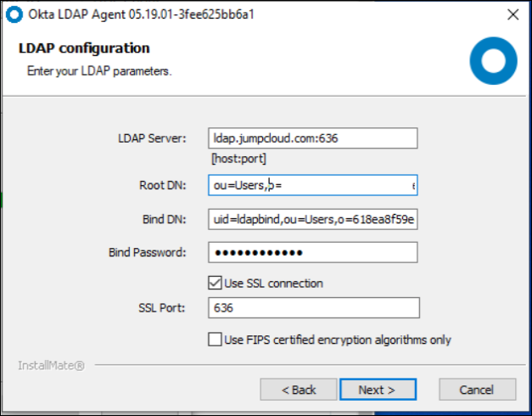This screenshot has height=416, width=532.
Task: Disable the Use SSL connection checkbox
Action: [x=215, y=283]
